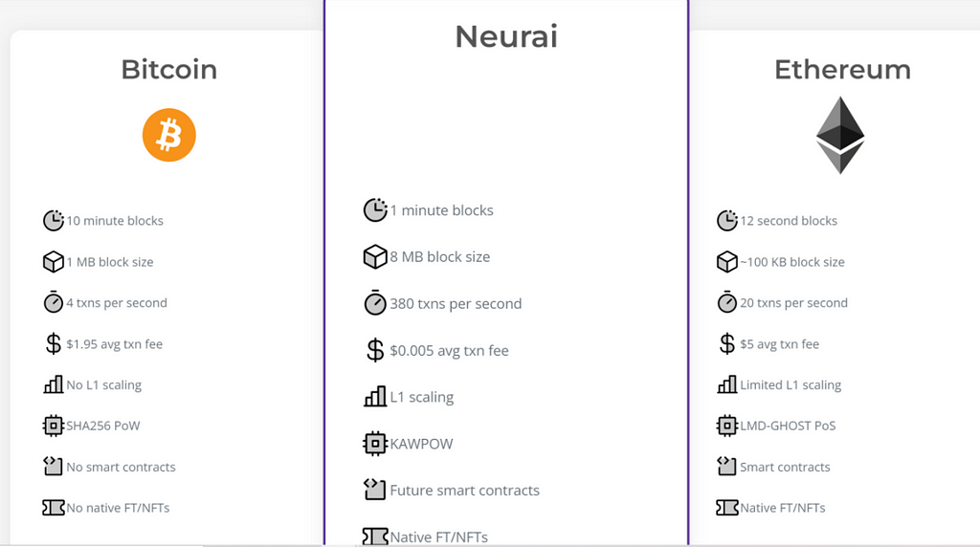Click the Bitcoin column heading
The image size is (980, 547).
click(x=169, y=70)
